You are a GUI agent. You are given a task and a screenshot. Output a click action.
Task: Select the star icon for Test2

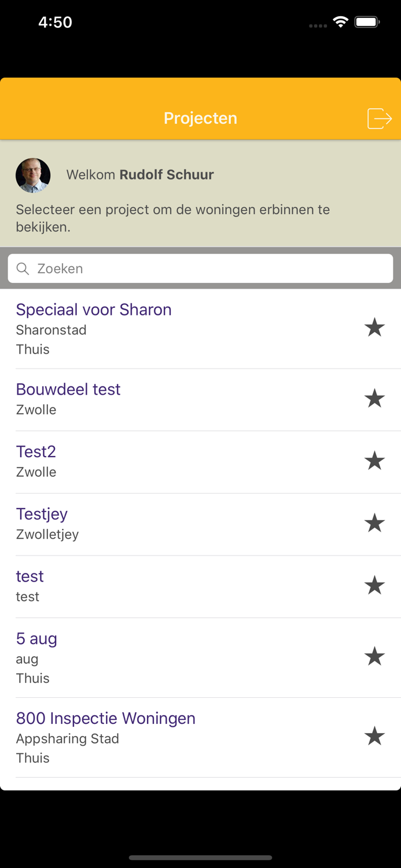pos(374,461)
